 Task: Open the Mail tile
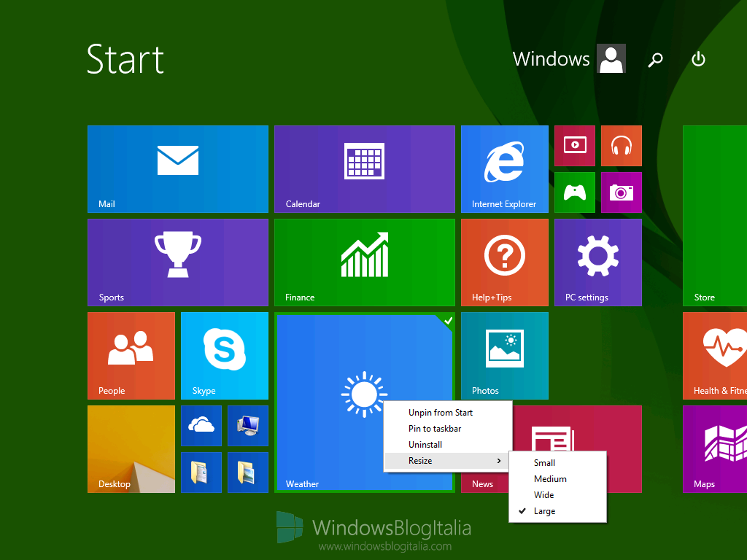[178, 169]
